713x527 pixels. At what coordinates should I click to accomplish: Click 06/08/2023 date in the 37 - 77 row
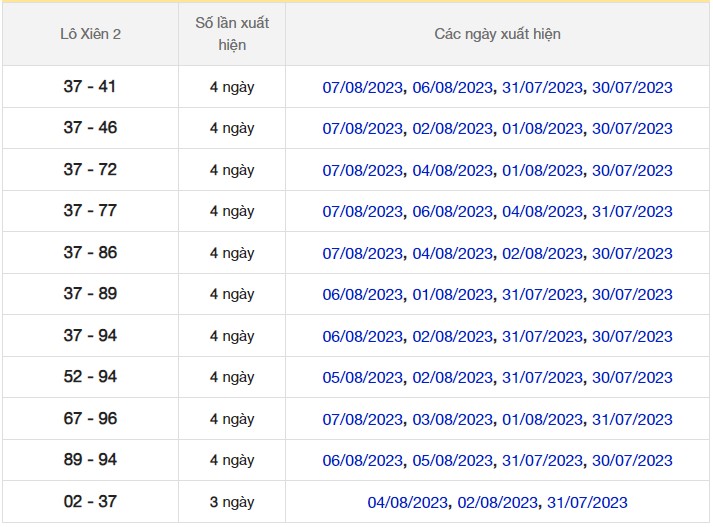tap(452, 212)
